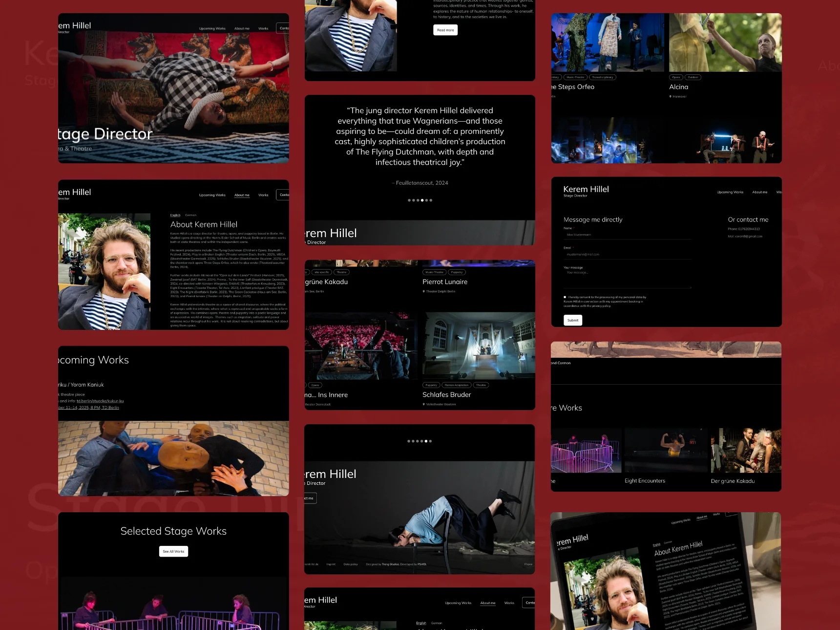The height and width of the screenshot is (630, 840).
Task: Click the location pin beside Volkstheater Bautzen
Action: coord(424,404)
